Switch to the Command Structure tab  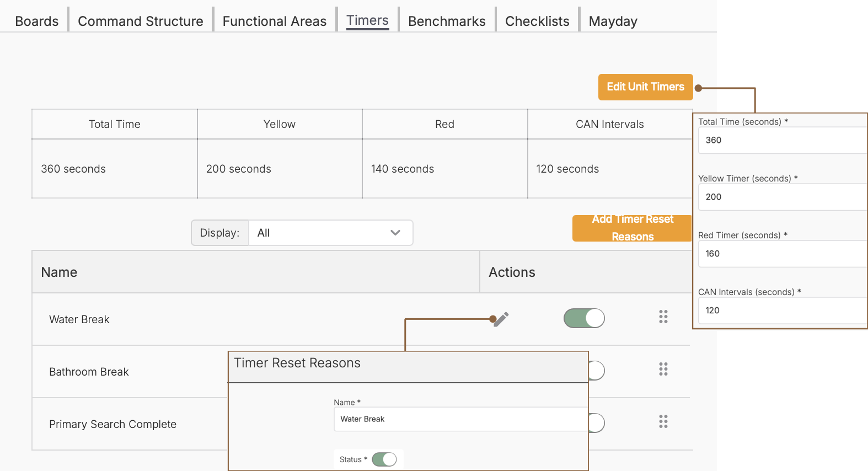click(141, 21)
